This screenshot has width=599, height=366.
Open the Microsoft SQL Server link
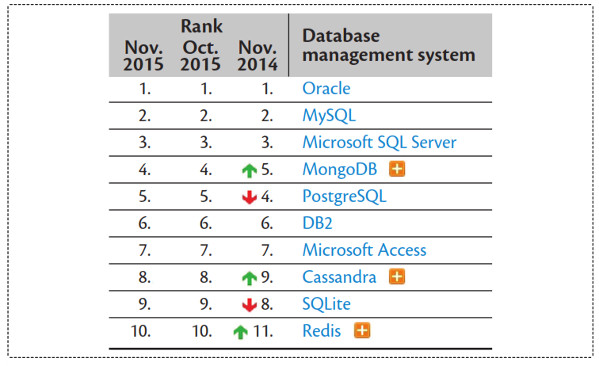click(x=379, y=143)
